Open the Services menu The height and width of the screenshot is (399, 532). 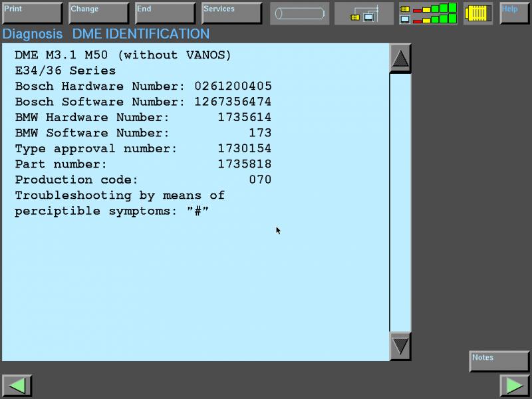tap(231, 13)
